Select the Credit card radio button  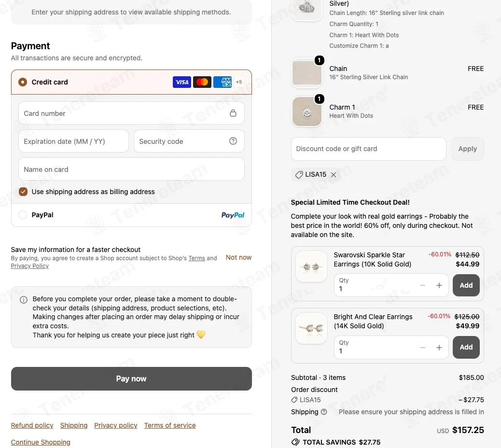23,82
